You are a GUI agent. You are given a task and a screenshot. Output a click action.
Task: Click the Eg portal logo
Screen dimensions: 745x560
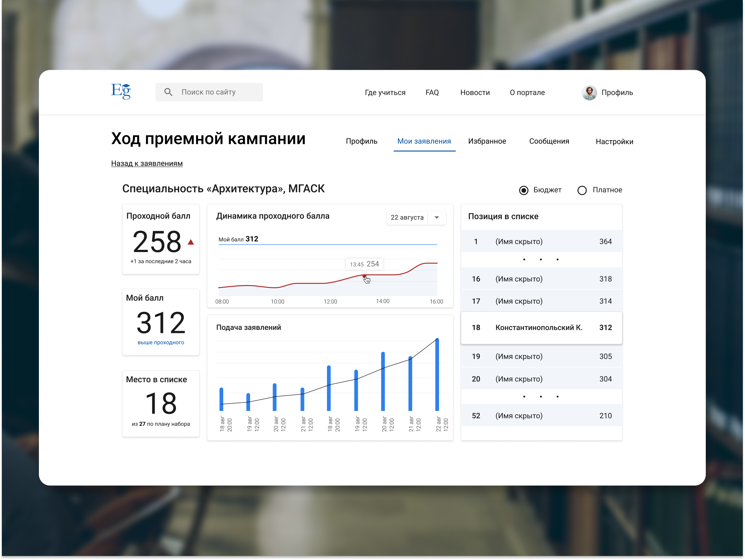121,92
